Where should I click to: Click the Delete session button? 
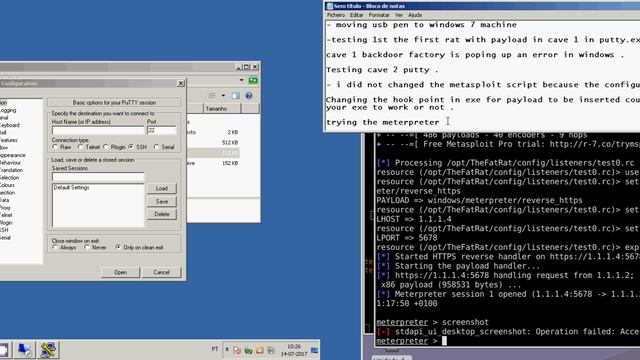[162, 214]
